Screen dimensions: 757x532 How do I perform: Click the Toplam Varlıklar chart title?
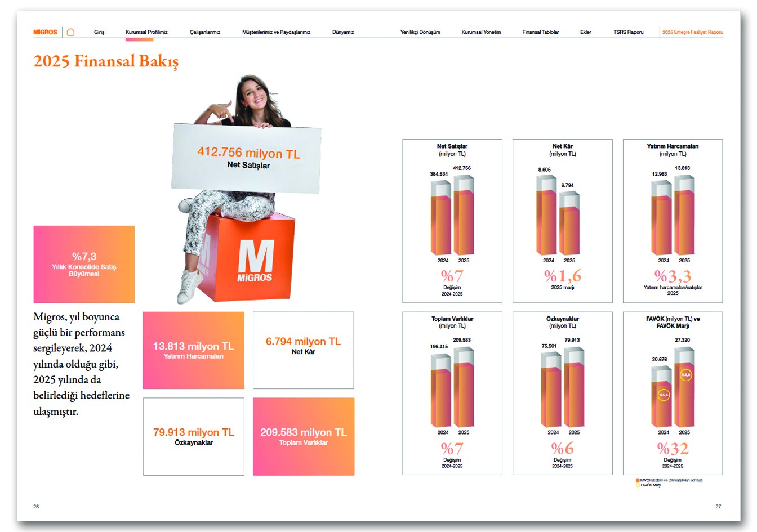click(452, 319)
